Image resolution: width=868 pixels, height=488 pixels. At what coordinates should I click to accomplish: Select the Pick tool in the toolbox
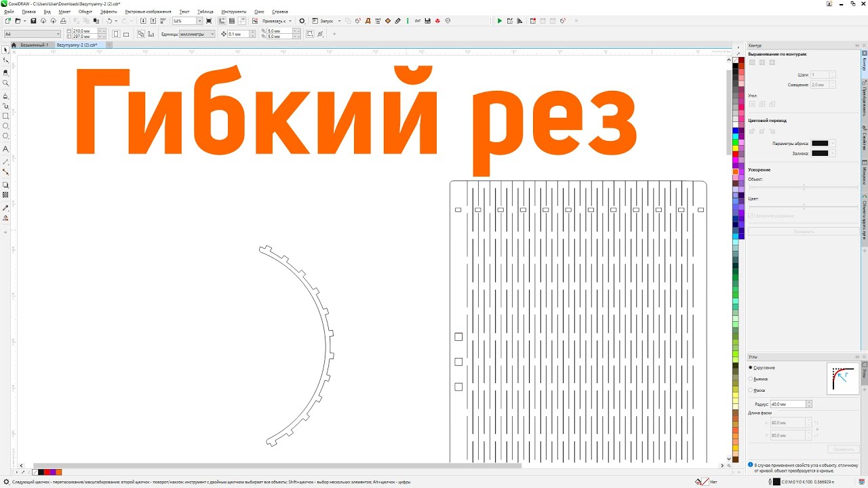[6, 50]
